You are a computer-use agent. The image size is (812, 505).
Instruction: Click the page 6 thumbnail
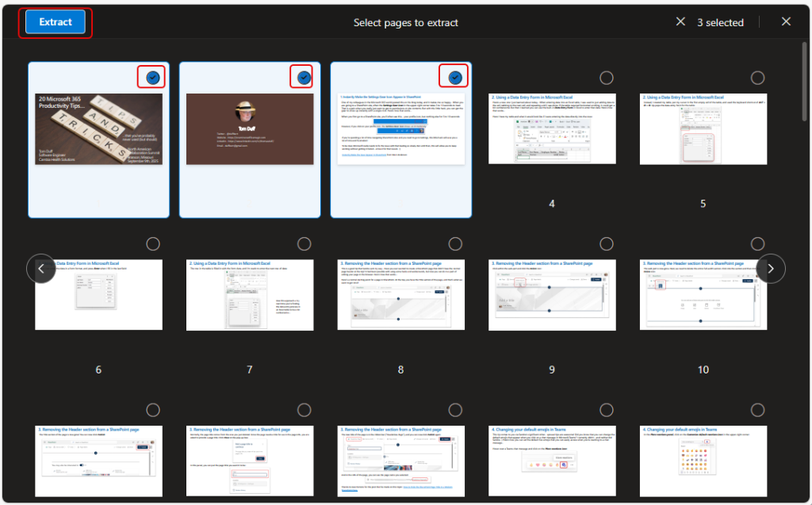click(98, 295)
